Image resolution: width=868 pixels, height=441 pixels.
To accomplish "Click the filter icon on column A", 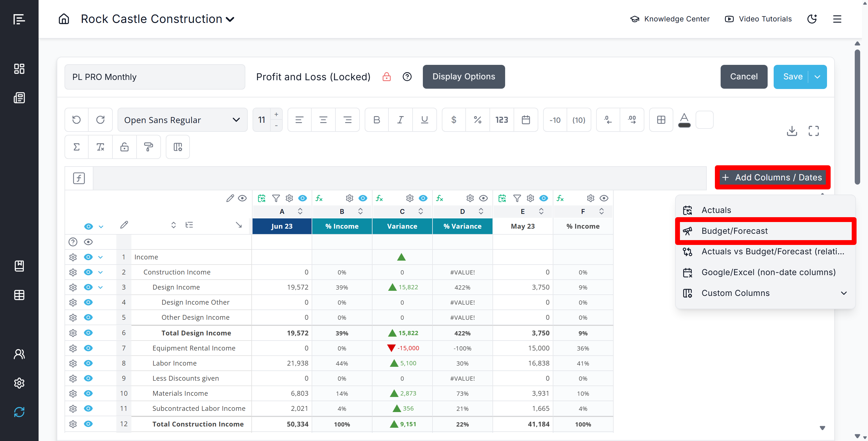I will click(x=276, y=198).
